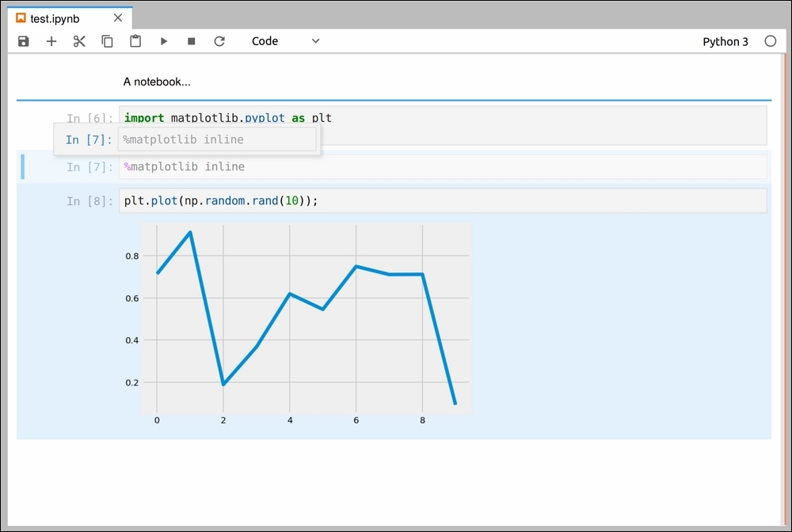Copy the selected cell
This screenshot has width=792, height=532.
coord(107,41)
